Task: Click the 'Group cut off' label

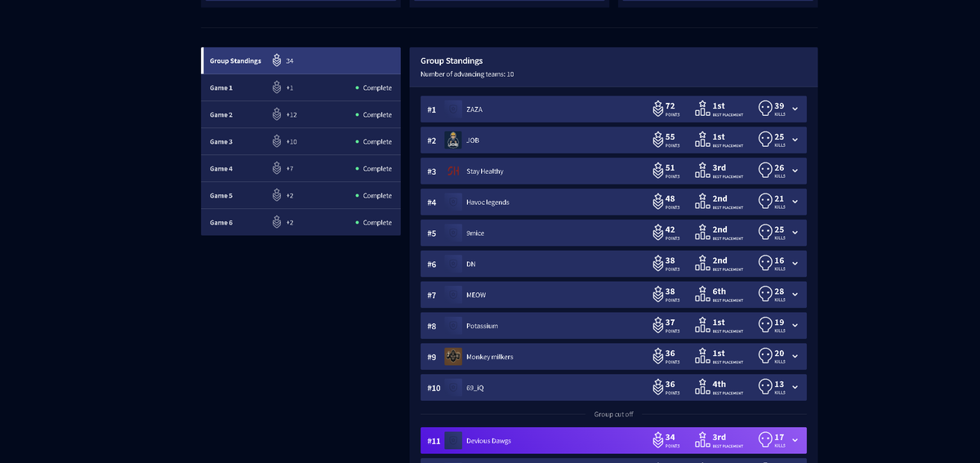Action: (613, 414)
